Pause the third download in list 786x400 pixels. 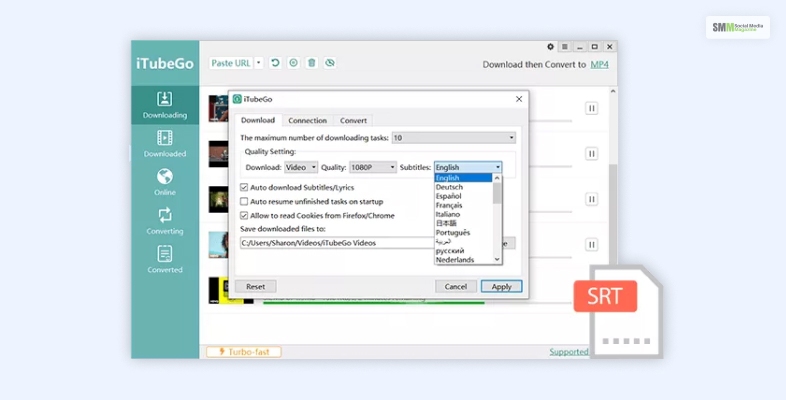[592, 199]
